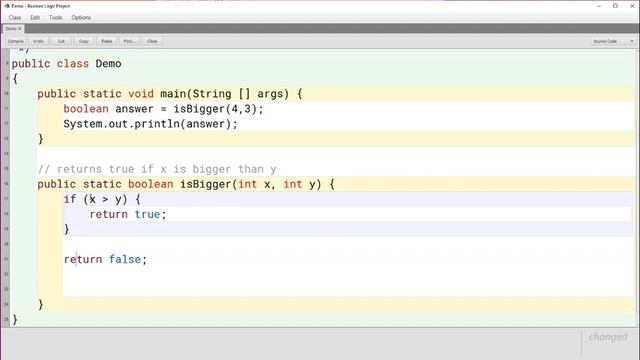
Task: Minimize the Demo editor window
Action: [x=599, y=6]
